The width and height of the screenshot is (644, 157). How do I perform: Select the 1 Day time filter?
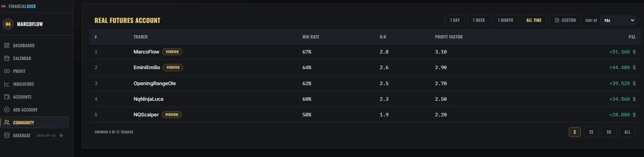tap(455, 20)
